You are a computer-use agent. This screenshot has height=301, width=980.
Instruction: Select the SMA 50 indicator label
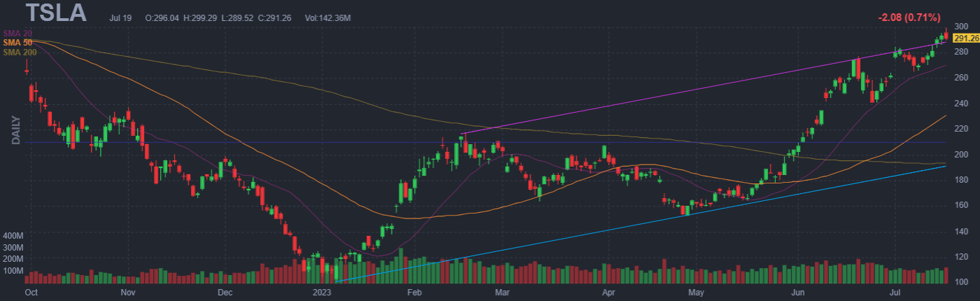pos(16,42)
